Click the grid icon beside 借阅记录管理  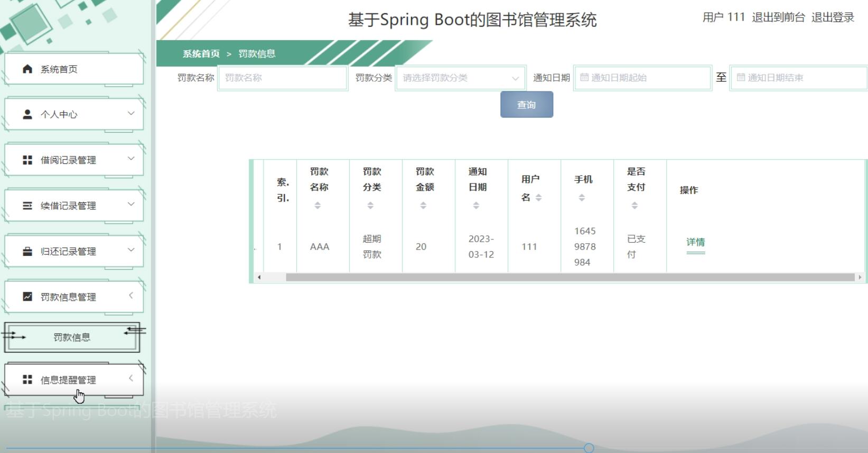[27, 160]
